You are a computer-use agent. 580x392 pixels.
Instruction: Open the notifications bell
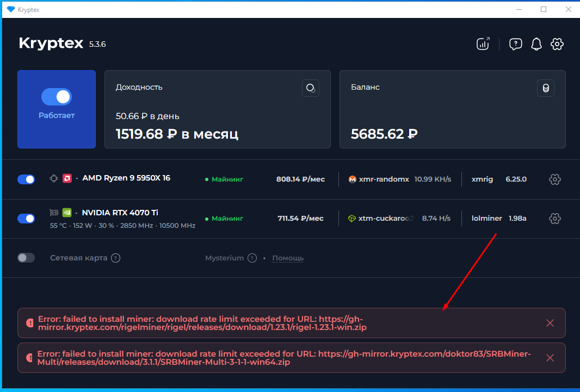536,44
